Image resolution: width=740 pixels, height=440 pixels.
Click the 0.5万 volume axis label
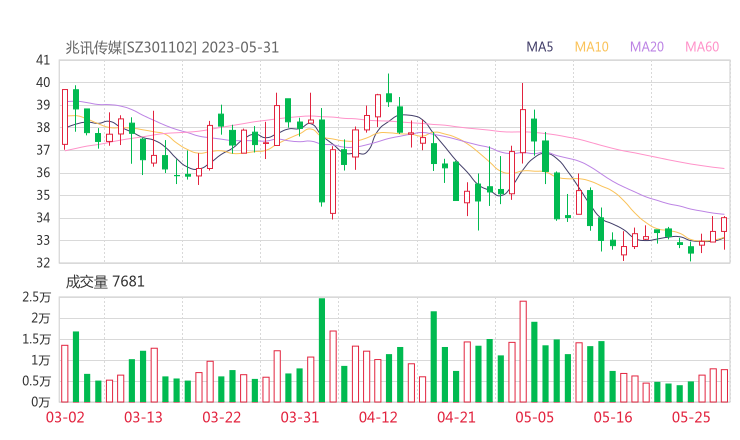36,381
